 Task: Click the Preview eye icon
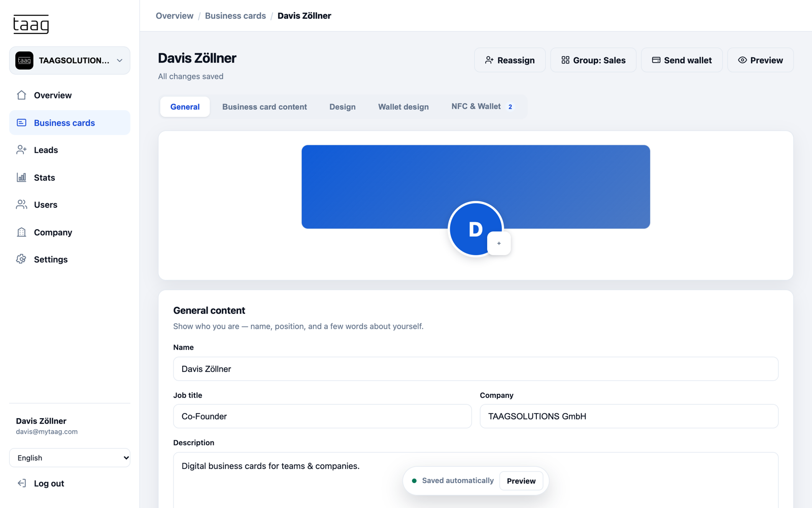(x=742, y=60)
